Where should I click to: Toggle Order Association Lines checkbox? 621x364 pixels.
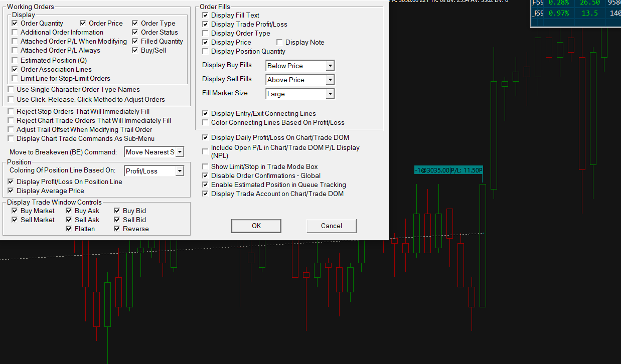point(15,70)
